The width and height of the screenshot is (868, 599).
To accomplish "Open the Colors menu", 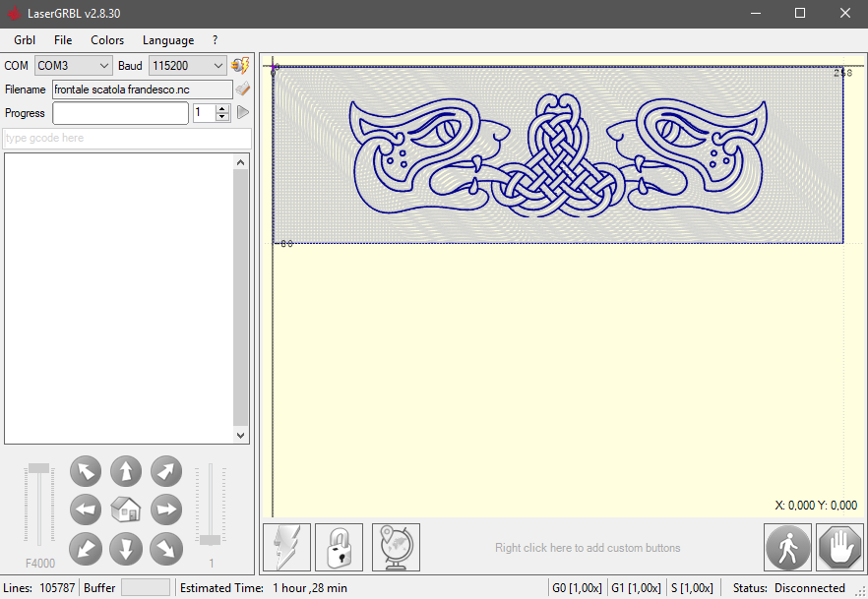I will tap(107, 40).
